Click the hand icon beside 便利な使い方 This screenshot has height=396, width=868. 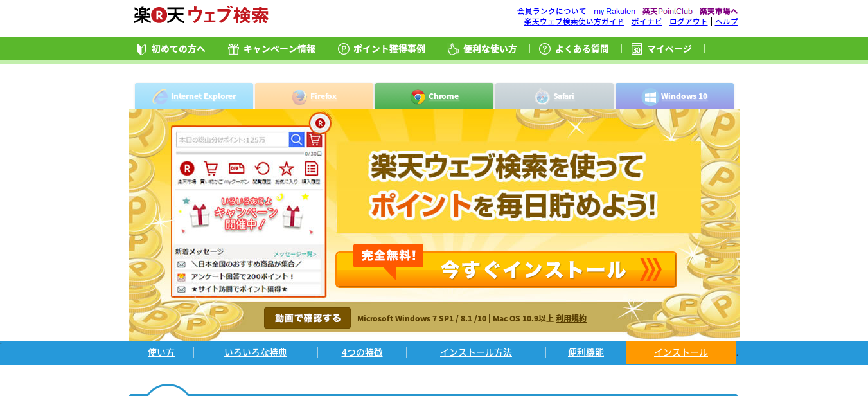pyautogui.click(x=454, y=49)
